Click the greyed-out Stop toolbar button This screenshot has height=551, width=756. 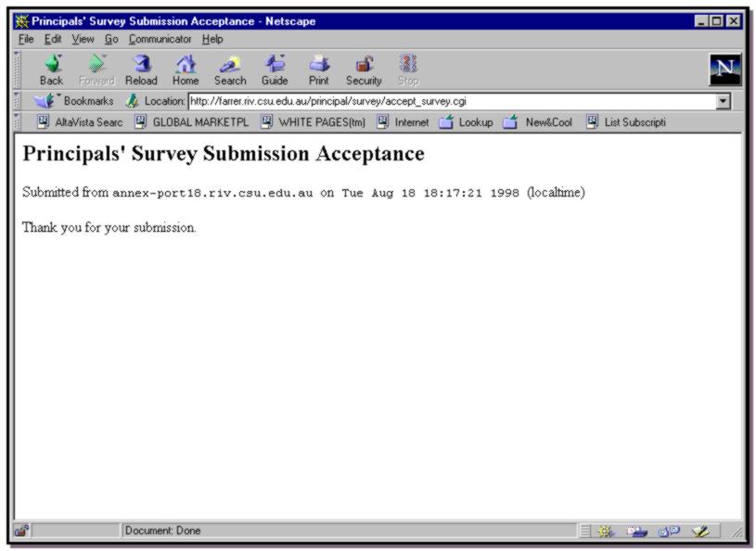[408, 70]
